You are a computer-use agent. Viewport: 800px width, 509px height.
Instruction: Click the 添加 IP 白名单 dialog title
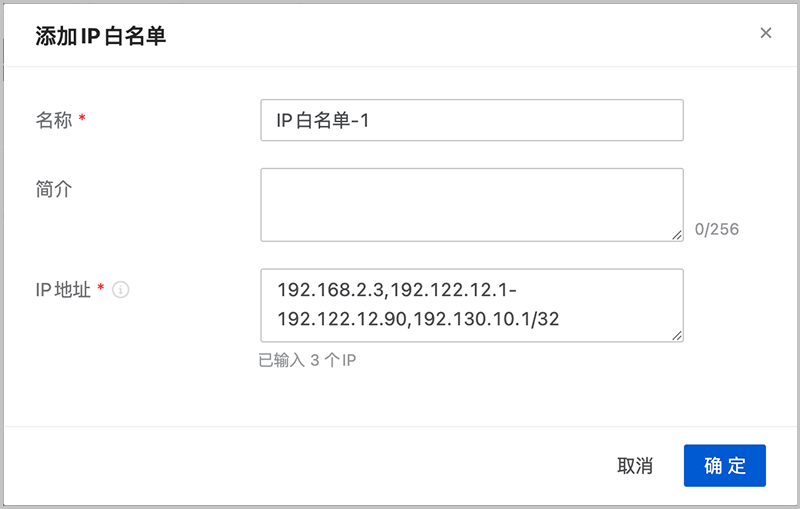(x=101, y=36)
